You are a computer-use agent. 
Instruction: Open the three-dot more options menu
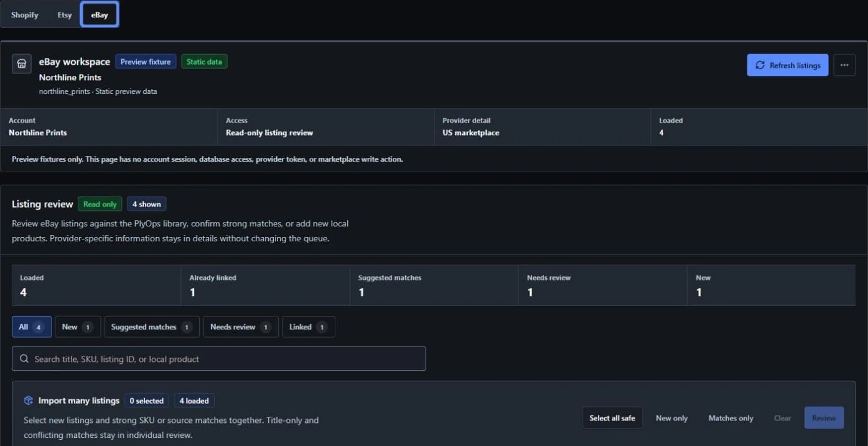click(x=844, y=65)
